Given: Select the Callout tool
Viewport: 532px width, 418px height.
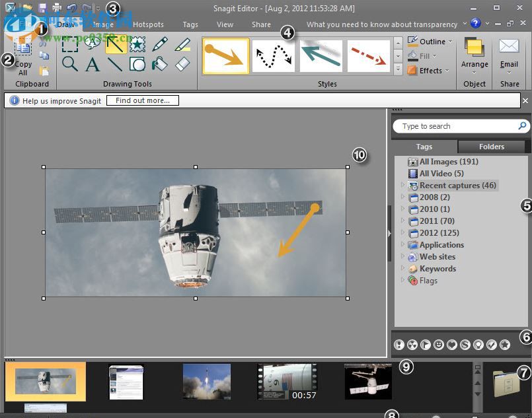Looking at the screenshot, I should (91, 44).
